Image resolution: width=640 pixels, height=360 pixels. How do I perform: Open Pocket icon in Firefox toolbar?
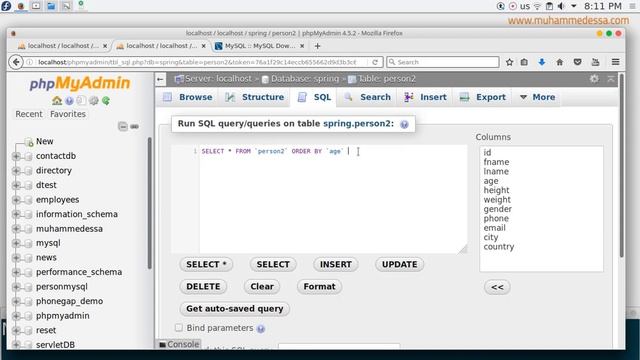tap(577, 62)
